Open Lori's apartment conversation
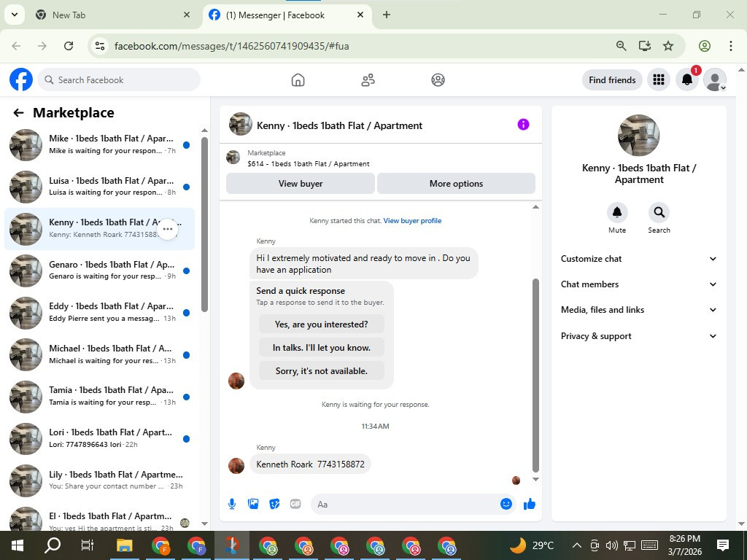 click(x=100, y=438)
